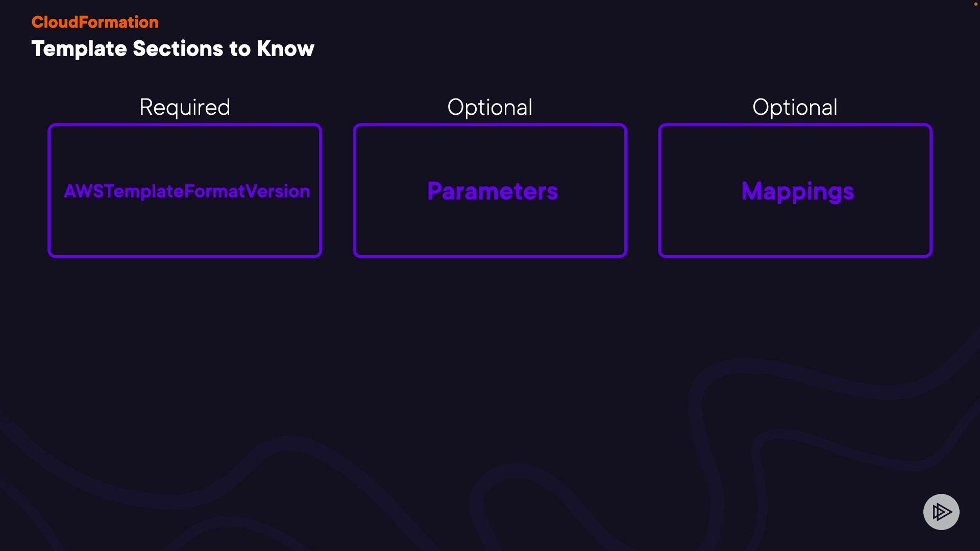Screen dimensions: 980x551
Task: Click the Optional label above Parameters
Action: 489,107
